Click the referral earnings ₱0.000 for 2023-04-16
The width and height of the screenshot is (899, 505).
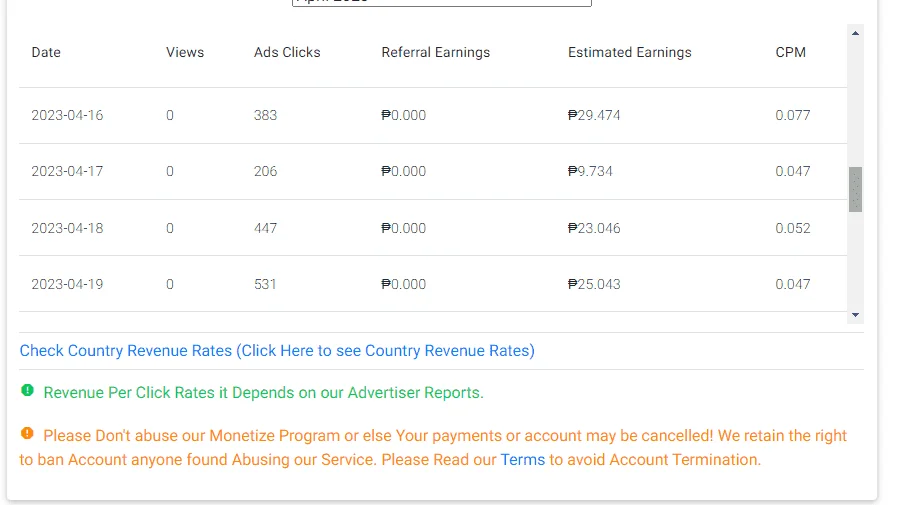coord(404,115)
